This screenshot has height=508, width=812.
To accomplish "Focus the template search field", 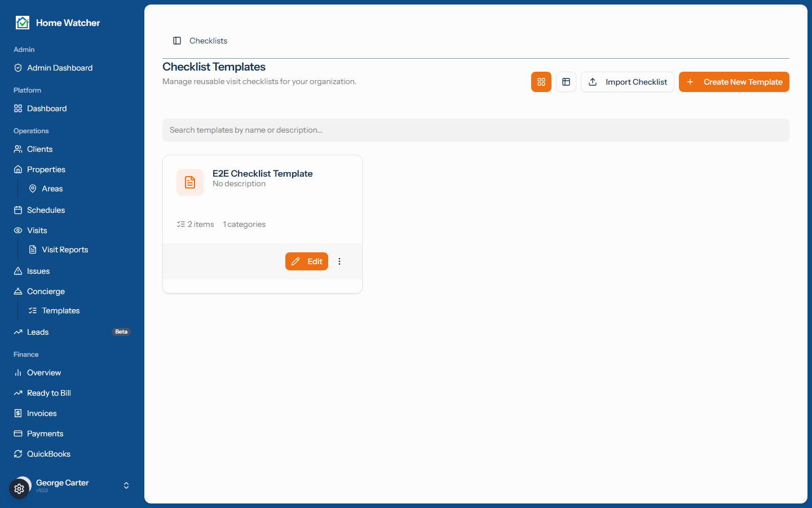I will [476, 130].
